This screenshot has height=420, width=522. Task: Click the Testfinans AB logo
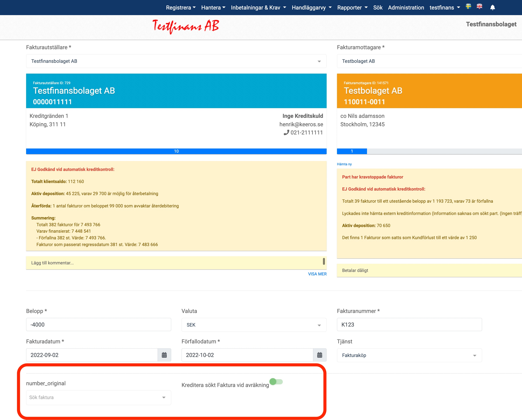[185, 26]
